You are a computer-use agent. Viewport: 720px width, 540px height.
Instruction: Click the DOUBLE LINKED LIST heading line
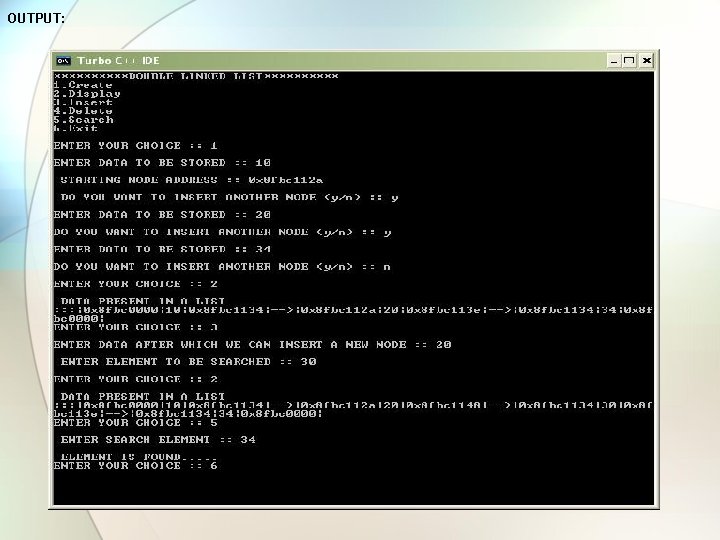tap(196, 76)
